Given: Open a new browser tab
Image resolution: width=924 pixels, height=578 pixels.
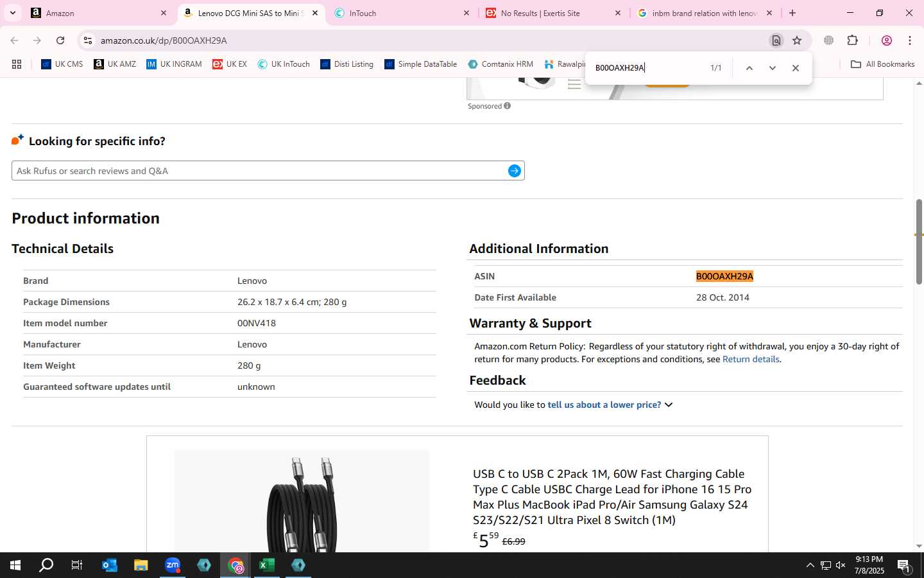Looking at the screenshot, I should (x=792, y=13).
